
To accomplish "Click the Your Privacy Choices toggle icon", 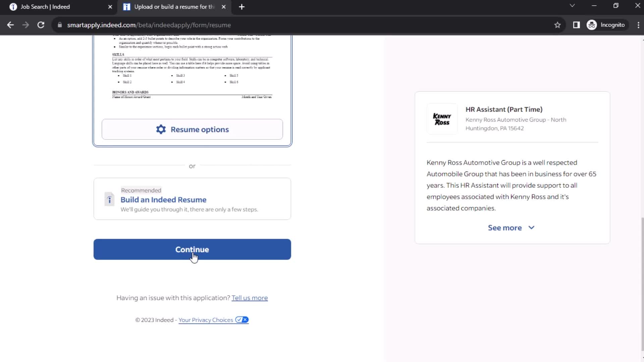I will (x=242, y=320).
